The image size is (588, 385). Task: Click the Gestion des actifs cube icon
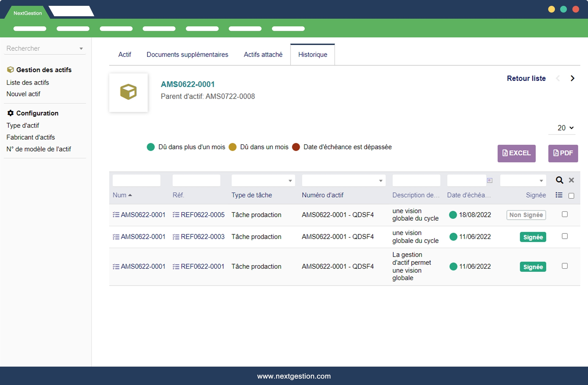(x=10, y=70)
